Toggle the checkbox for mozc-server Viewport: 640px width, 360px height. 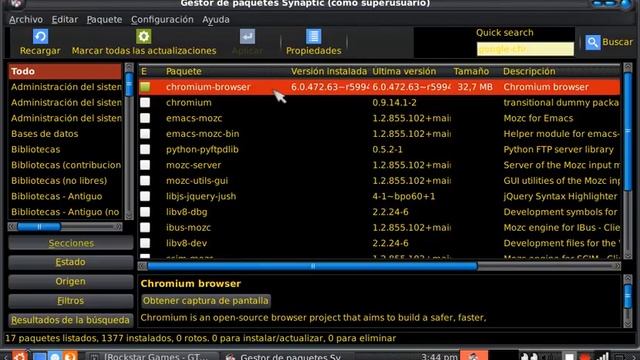[145, 165]
